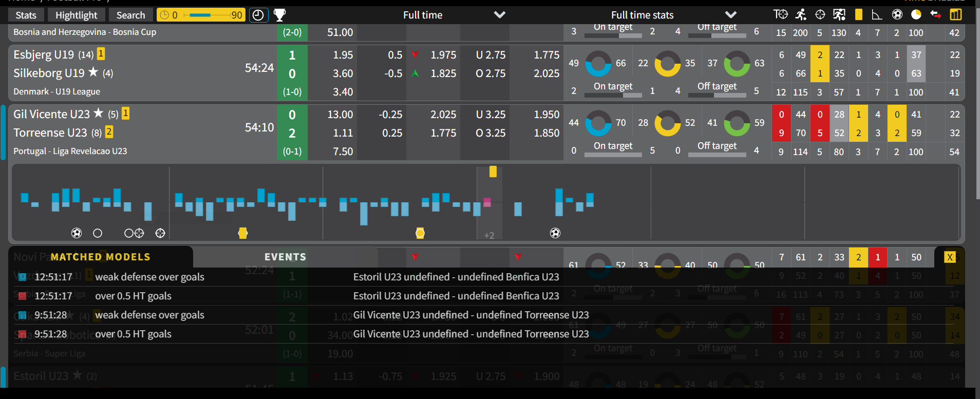Screen dimensions: 980x399
Task: Open the Torreense U23 team link
Action: (x=50, y=132)
